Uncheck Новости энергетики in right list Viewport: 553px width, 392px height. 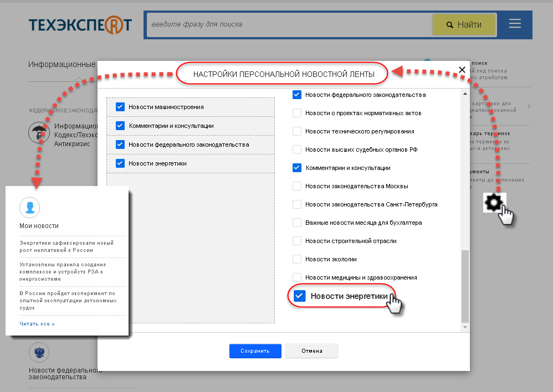299,296
